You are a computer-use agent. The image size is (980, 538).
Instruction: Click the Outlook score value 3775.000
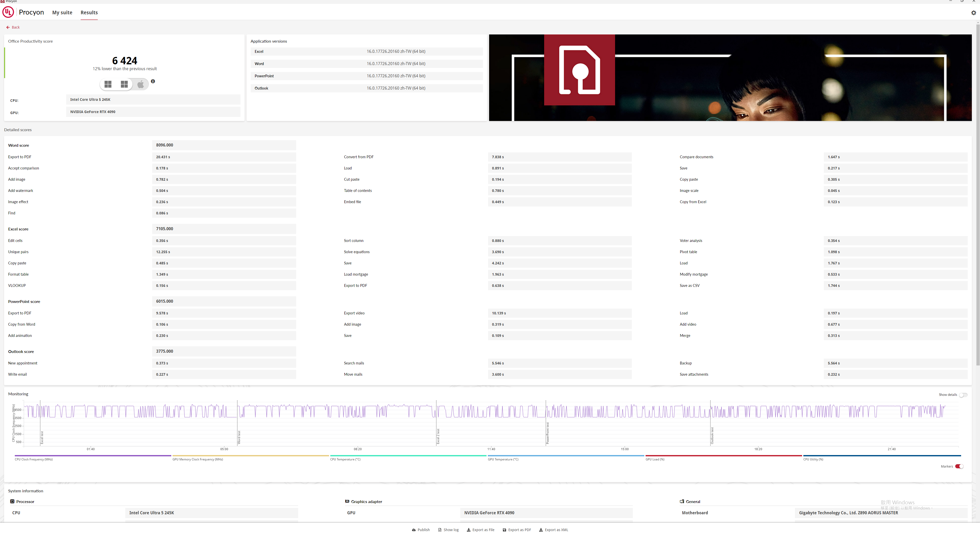click(224, 351)
